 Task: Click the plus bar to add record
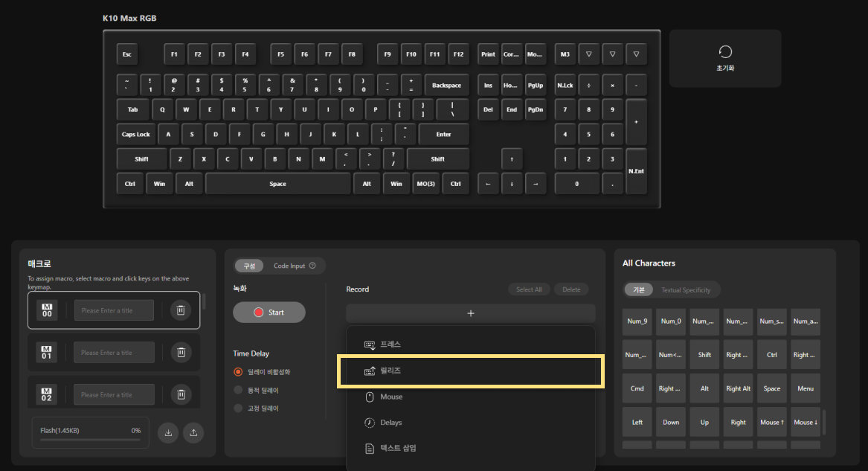pyautogui.click(x=470, y=313)
